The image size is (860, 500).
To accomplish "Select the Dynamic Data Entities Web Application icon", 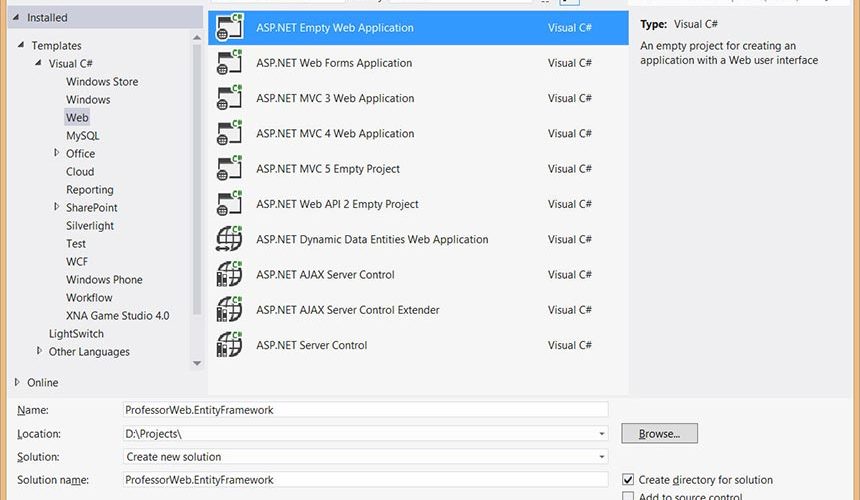I will point(230,240).
